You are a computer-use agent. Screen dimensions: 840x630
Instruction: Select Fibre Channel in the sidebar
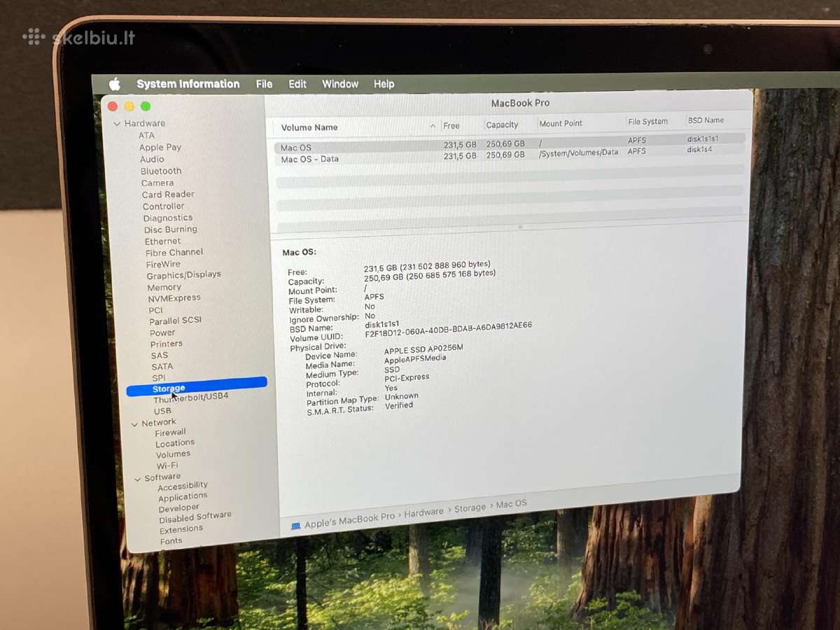[174, 253]
